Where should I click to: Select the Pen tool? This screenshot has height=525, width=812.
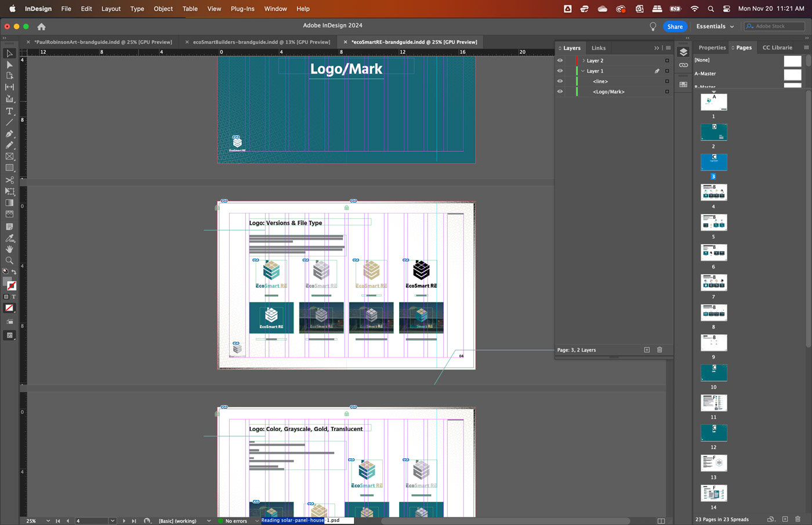point(9,133)
